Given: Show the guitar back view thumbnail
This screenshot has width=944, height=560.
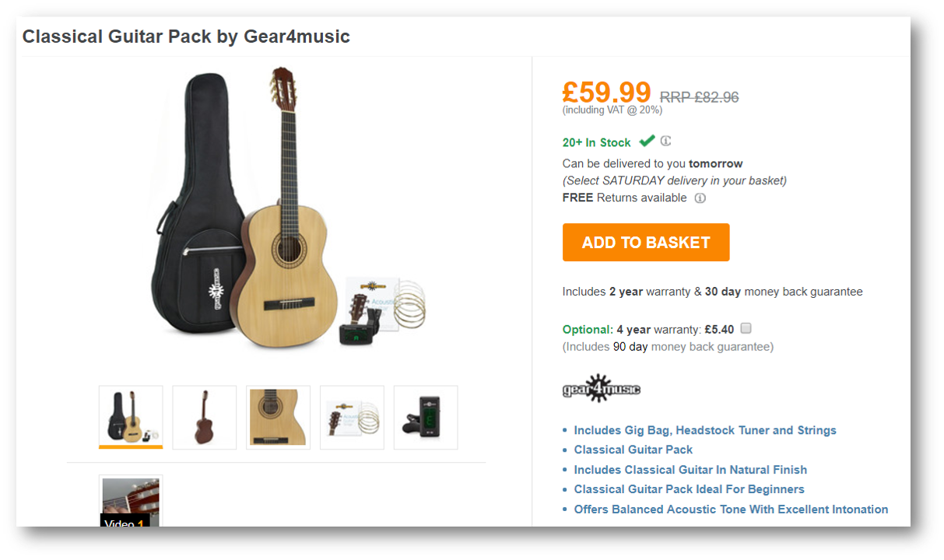Looking at the screenshot, I should (205, 417).
